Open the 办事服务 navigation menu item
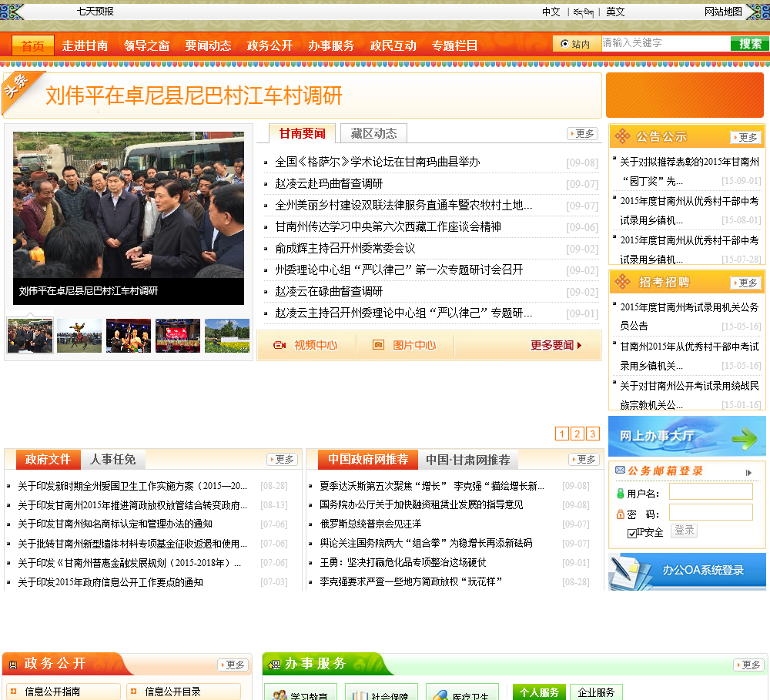This screenshot has height=700, width=770. [x=331, y=45]
